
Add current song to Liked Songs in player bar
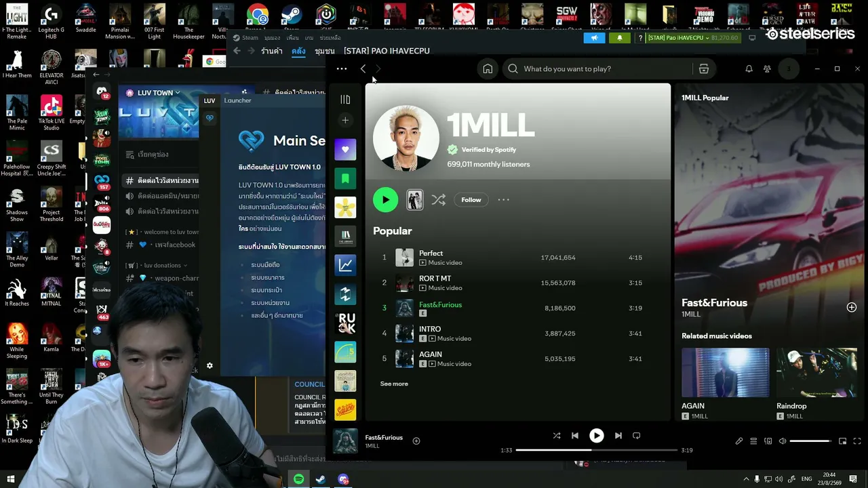tap(416, 441)
